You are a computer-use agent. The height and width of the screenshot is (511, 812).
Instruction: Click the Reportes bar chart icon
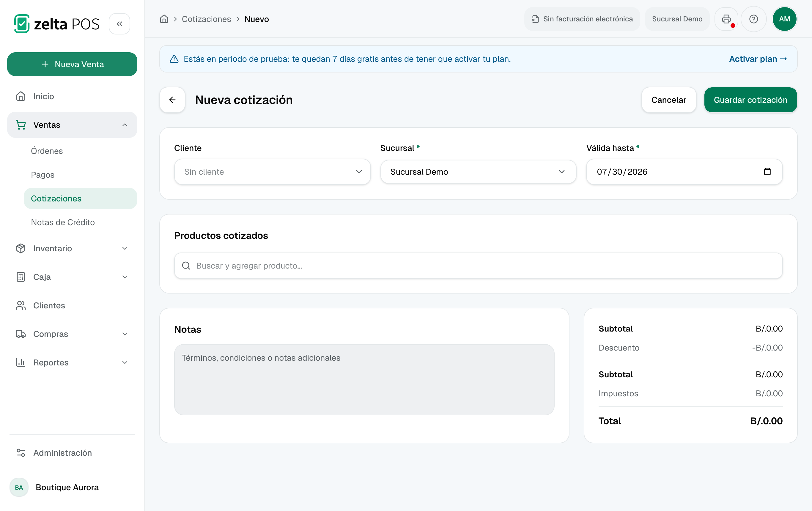(21, 362)
